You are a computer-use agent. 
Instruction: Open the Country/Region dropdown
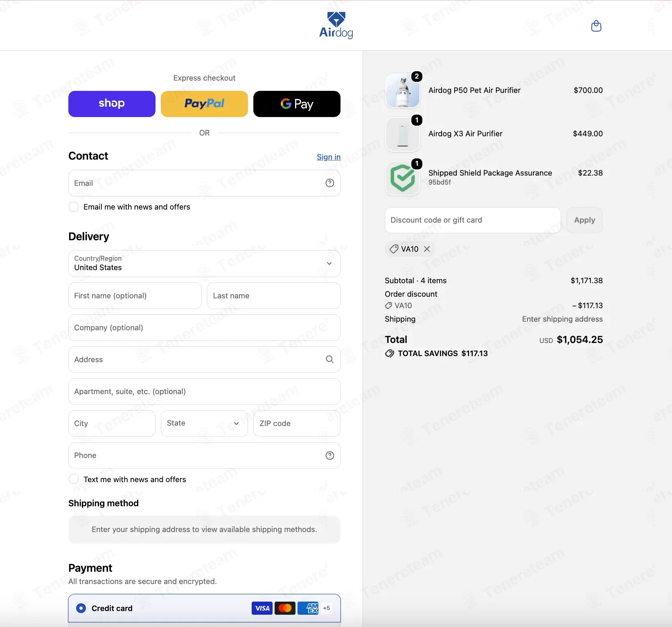point(204,264)
